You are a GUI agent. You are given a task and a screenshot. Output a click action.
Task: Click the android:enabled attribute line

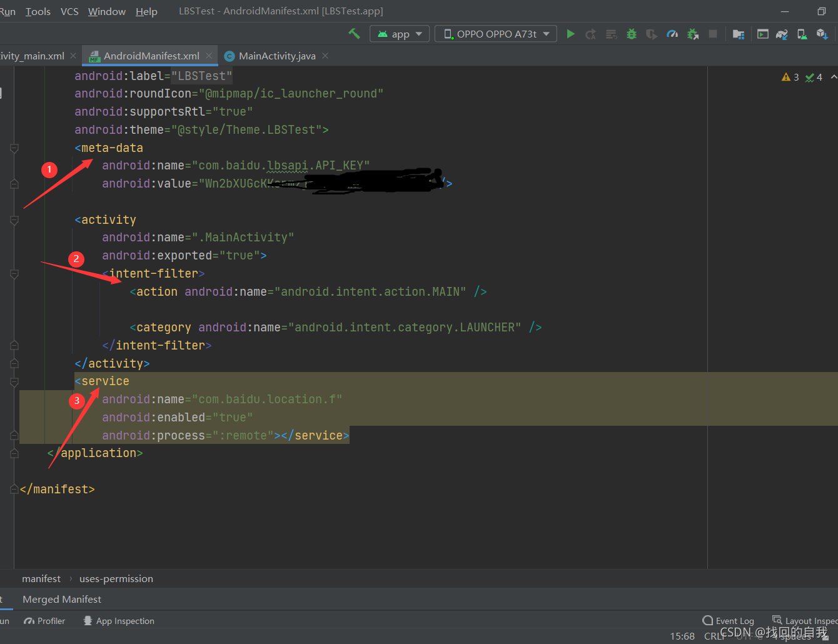[178, 418]
